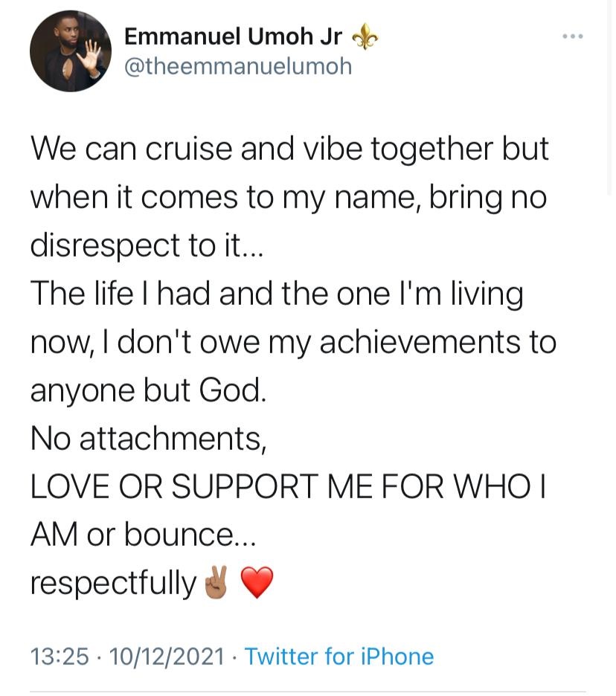Viewport: 616px width, 696px height.
Task: Click the "disrespect to it..." line
Action: 147,245
